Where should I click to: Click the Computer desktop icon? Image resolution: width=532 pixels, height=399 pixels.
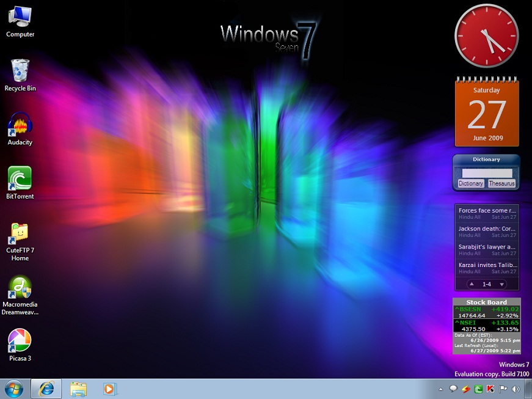click(20, 17)
